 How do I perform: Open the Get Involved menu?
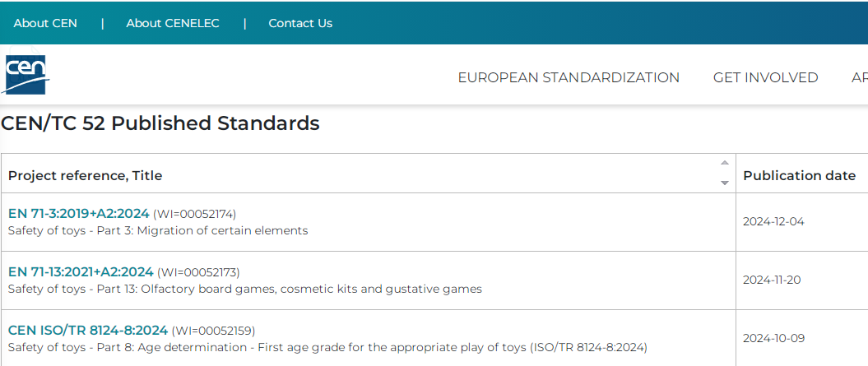pyautogui.click(x=765, y=77)
